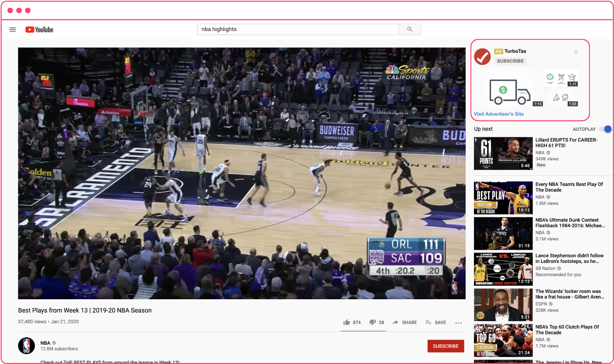614x364 pixels.
Task: Click the main video player
Action: point(242,173)
